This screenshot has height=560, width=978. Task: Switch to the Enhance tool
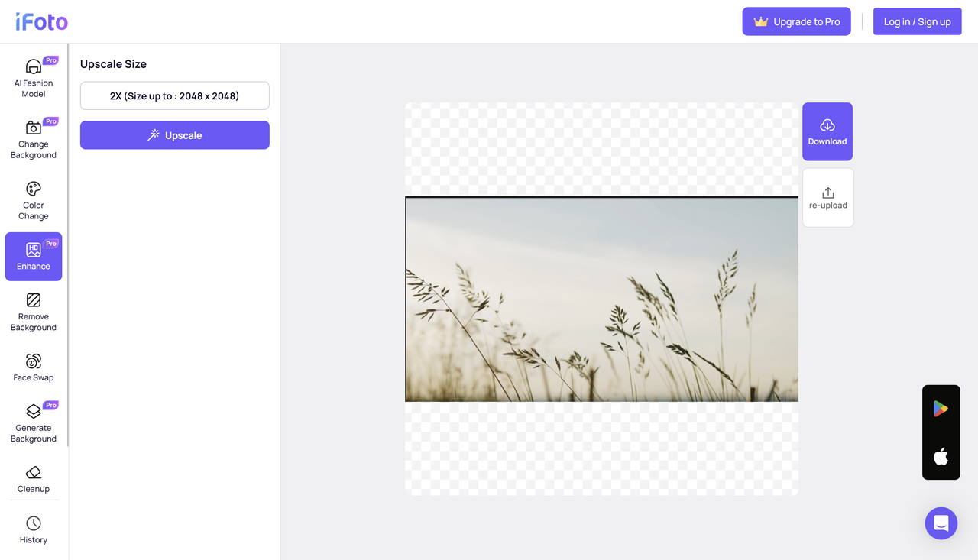(x=33, y=256)
